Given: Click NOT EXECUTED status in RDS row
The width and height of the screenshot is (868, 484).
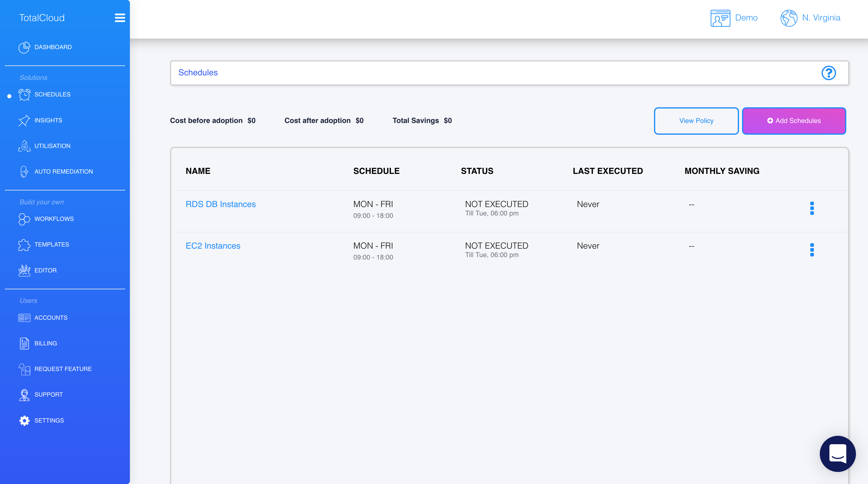Looking at the screenshot, I should 497,204.
